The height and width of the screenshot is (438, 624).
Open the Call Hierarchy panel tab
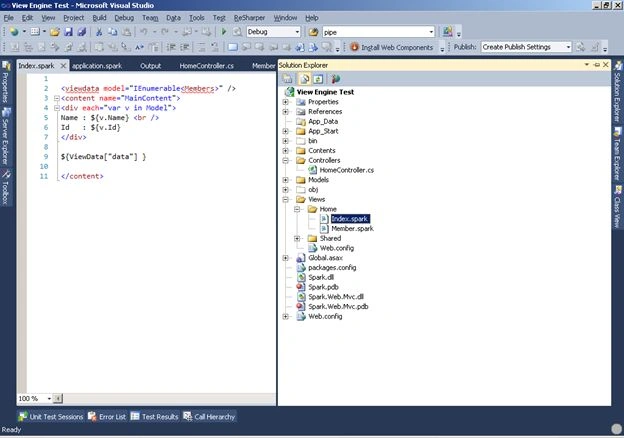click(209, 417)
